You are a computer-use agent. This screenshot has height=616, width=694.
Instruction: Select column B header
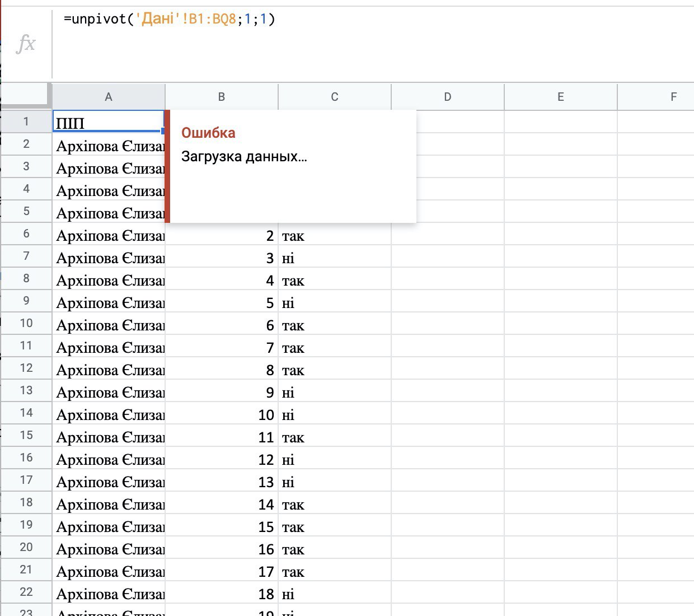pyautogui.click(x=222, y=97)
